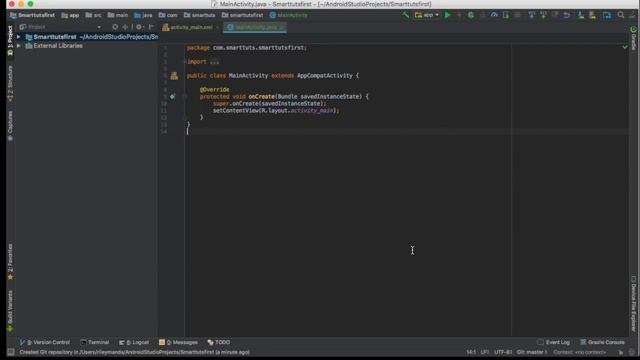The image size is (640, 360).
Task: Click the 14:1 cursor position indicator
Action: point(471,352)
